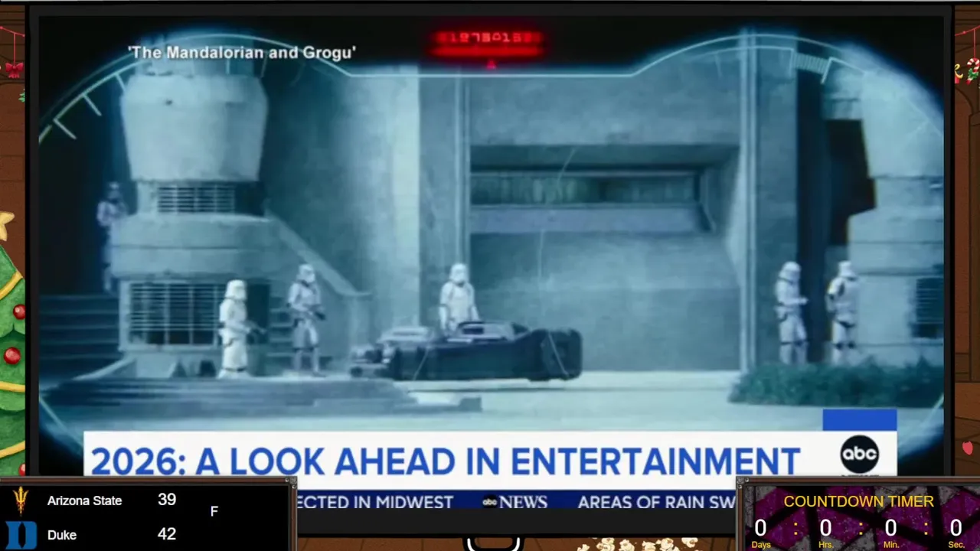Image resolution: width=980 pixels, height=551 pixels.
Task: Click the Hrs. value in the countdown
Action: 825,527
